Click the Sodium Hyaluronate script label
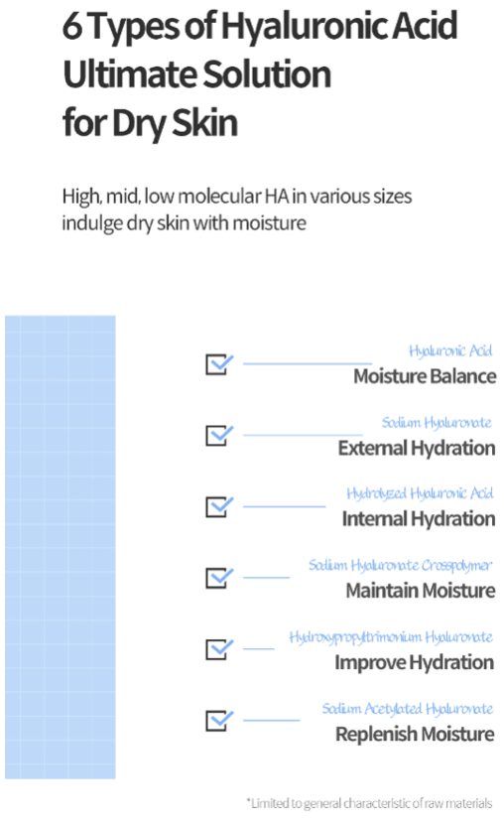 (x=437, y=423)
